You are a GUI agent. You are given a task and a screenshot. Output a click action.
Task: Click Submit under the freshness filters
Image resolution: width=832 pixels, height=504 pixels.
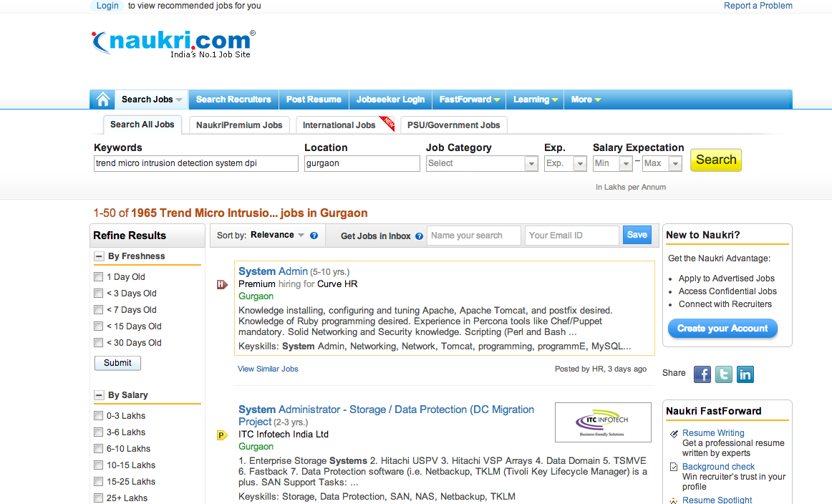[x=117, y=363]
